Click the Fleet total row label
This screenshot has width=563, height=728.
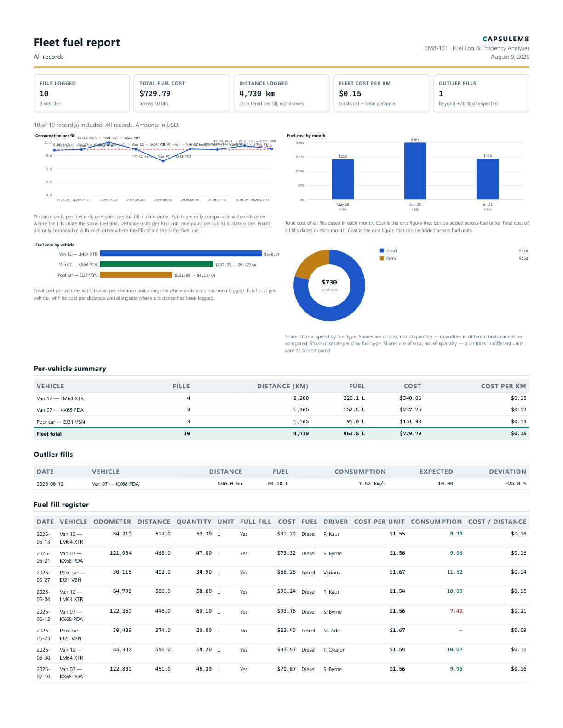(49, 434)
